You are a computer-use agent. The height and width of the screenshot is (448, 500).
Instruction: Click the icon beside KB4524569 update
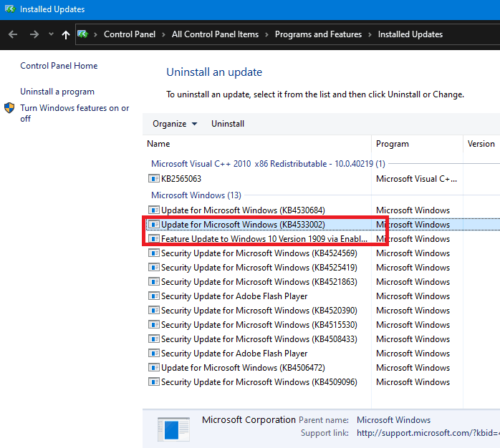154,253
